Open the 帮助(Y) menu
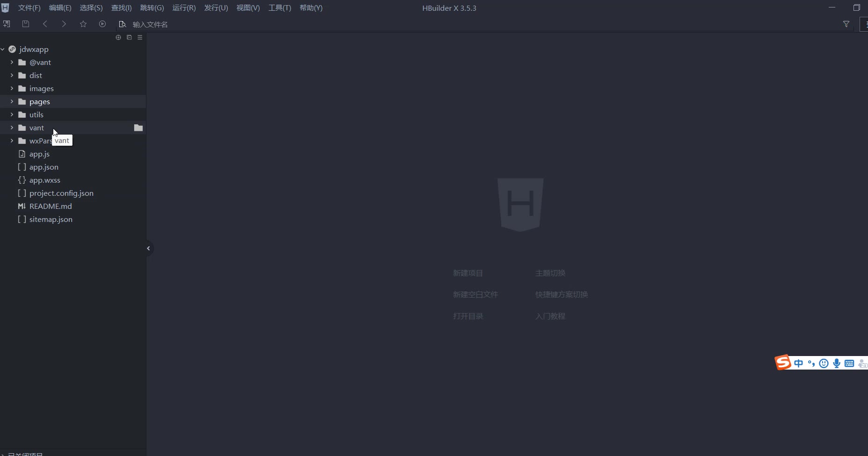This screenshot has height=456, width=868. [311, 8]
